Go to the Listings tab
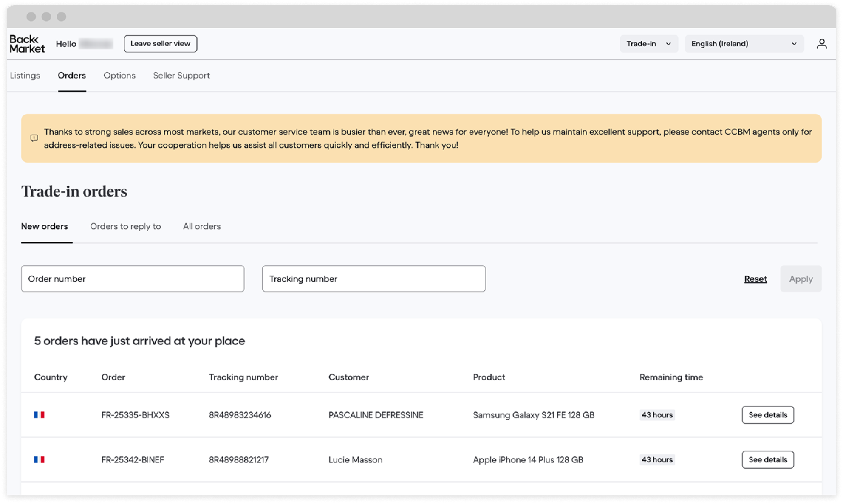Viewport: 843px width, 504px height. pos(25,76)
